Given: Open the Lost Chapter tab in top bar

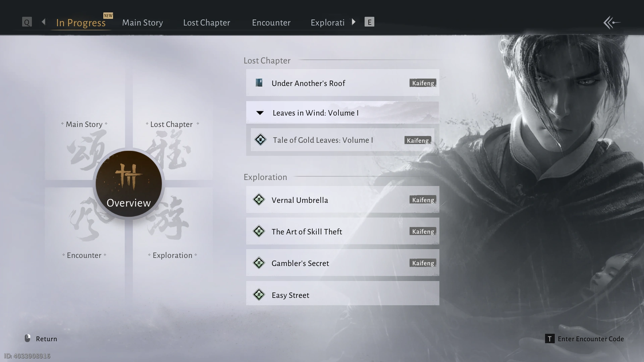Looking at the screenshot, I should pyautogui.click(x=207, y=22).
